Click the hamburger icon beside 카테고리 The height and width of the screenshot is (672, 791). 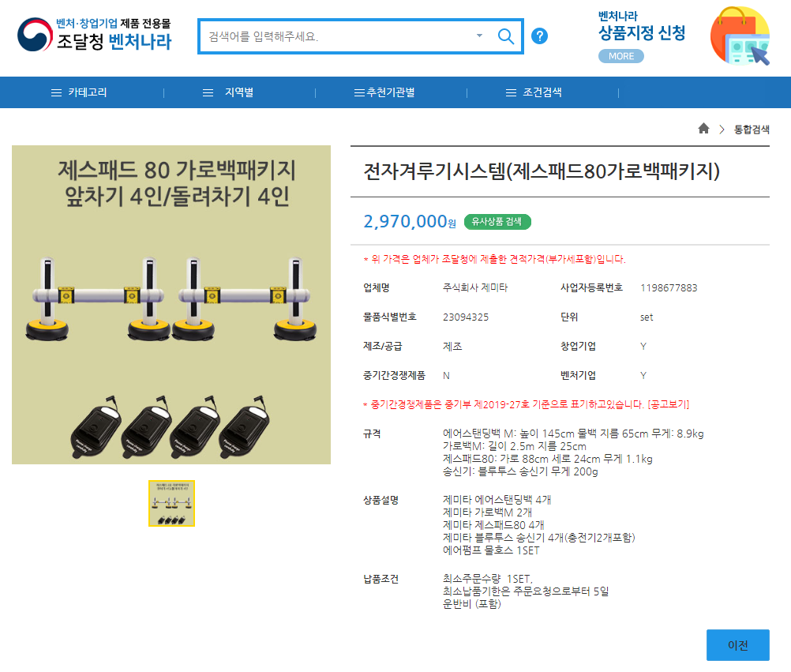pos(57,93)
